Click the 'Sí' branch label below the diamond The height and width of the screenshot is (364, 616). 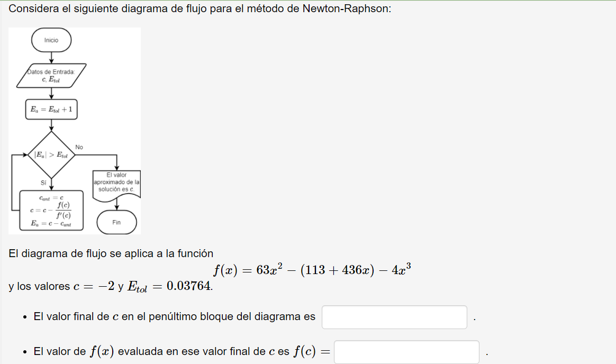click(43, 183)
